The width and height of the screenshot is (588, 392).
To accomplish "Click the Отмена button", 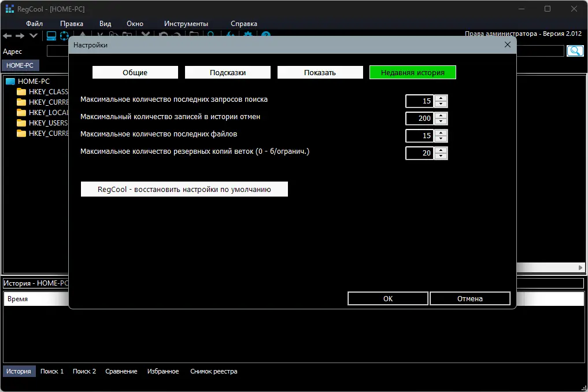I will [x=470, y=298].
